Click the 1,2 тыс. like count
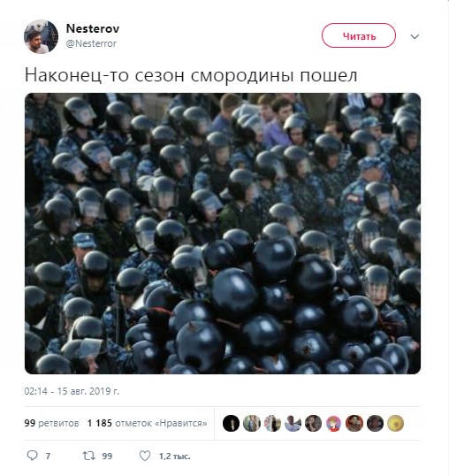Image resolution: width=449 pixels, height=476 pixels. click(175, 456)
